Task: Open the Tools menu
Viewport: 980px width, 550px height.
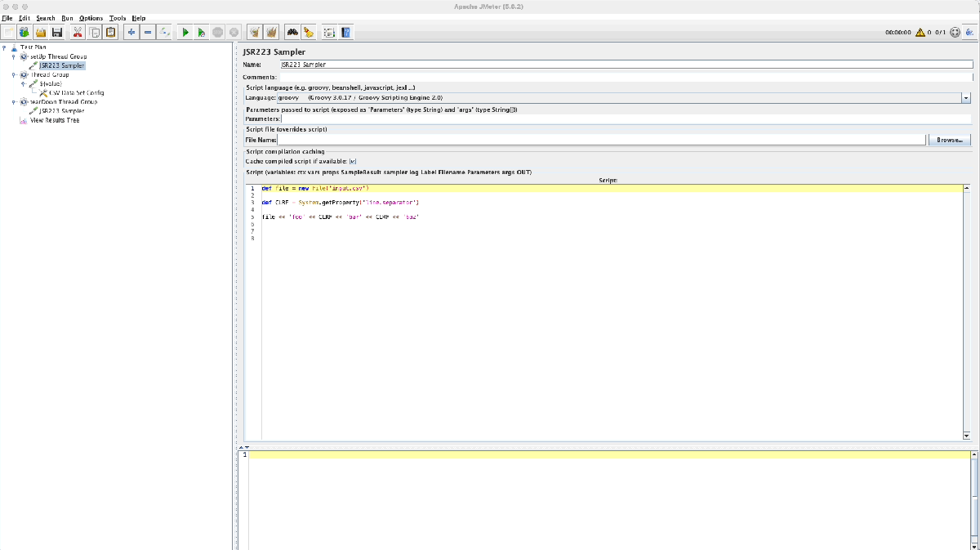Action: tap(118, 18)
